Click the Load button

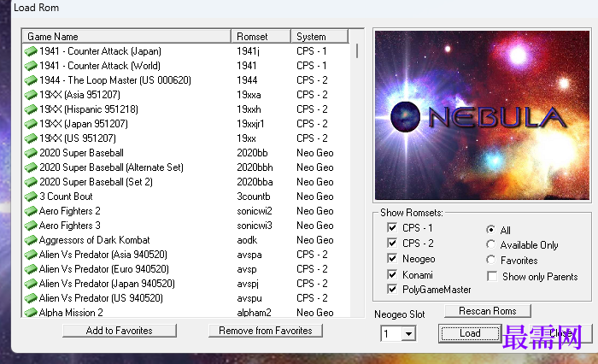[470, 333]
